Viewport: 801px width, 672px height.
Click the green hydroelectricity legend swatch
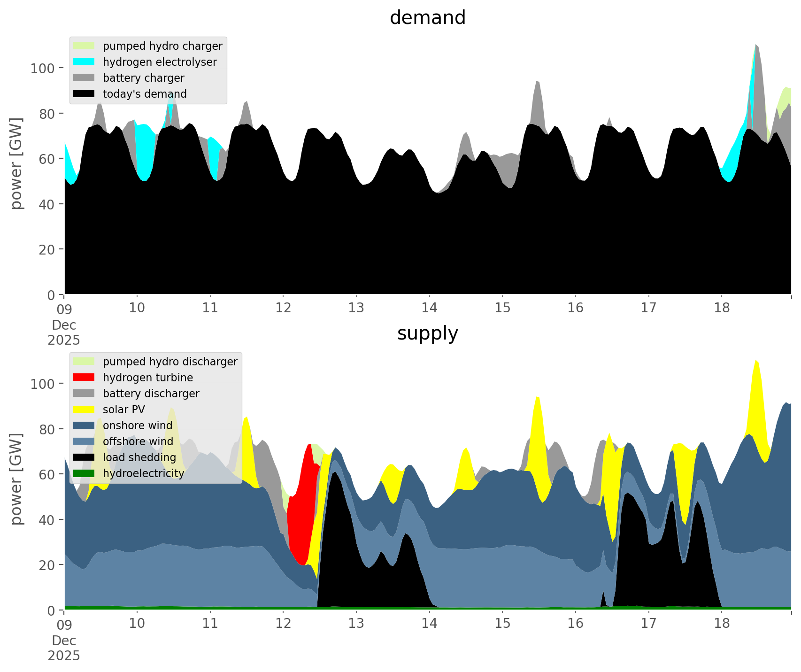(x=84, y=473)
